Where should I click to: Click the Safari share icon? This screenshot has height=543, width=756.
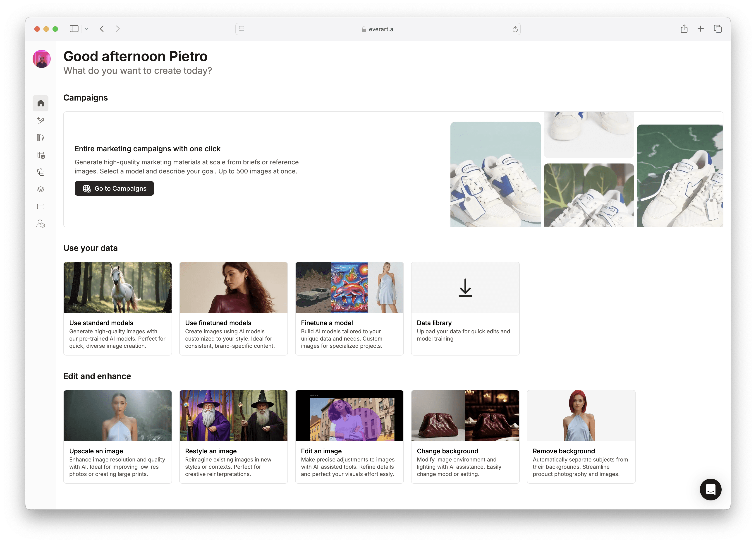(x=684, y=29)
